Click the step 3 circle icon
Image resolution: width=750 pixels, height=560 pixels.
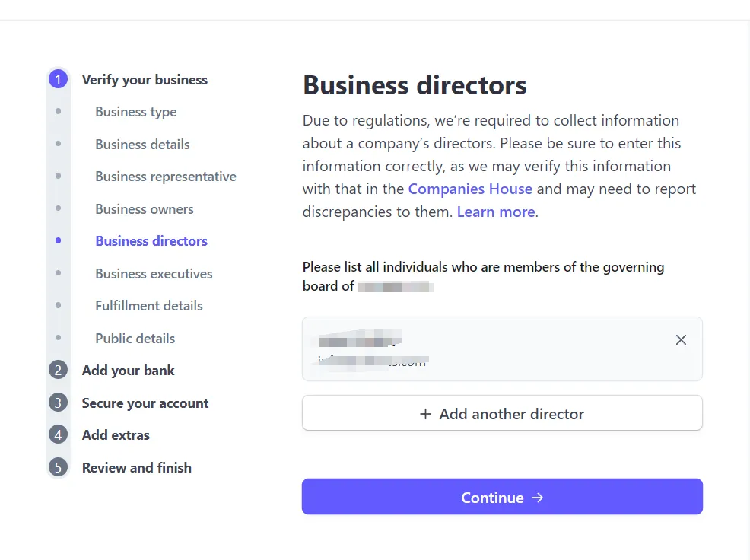(x=58, y=402)
